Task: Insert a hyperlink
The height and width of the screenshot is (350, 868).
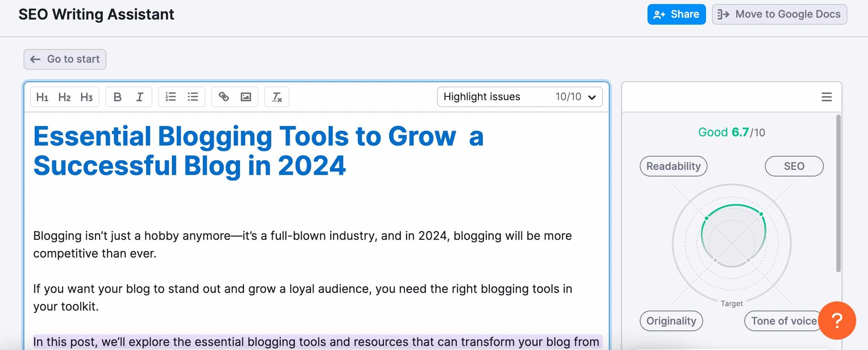Action: coord(223,97)
